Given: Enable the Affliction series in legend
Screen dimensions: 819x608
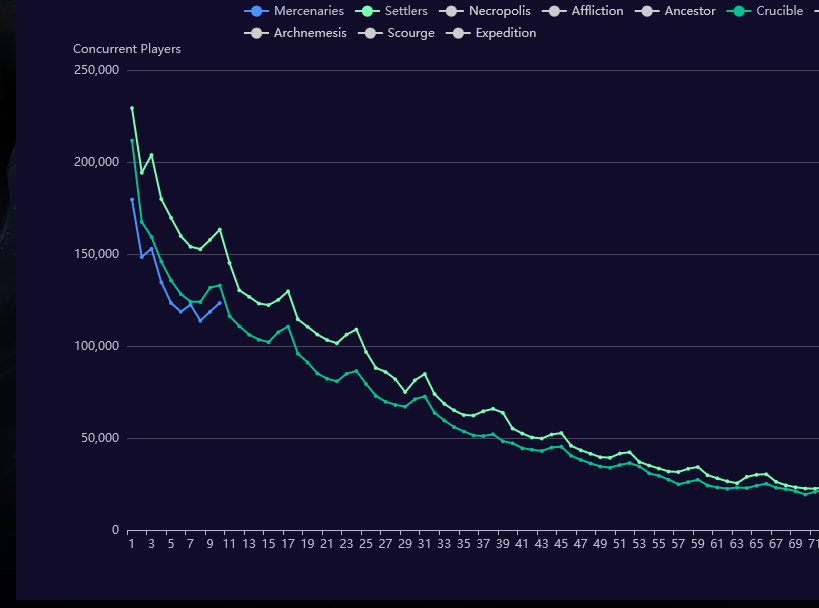Looking at the screenshot, I should (x=582, y=11).
